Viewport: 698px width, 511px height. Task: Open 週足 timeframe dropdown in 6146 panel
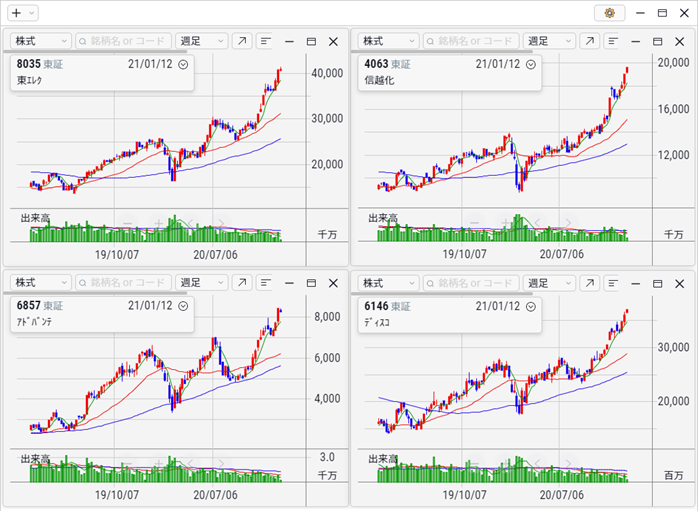[549, 283]
